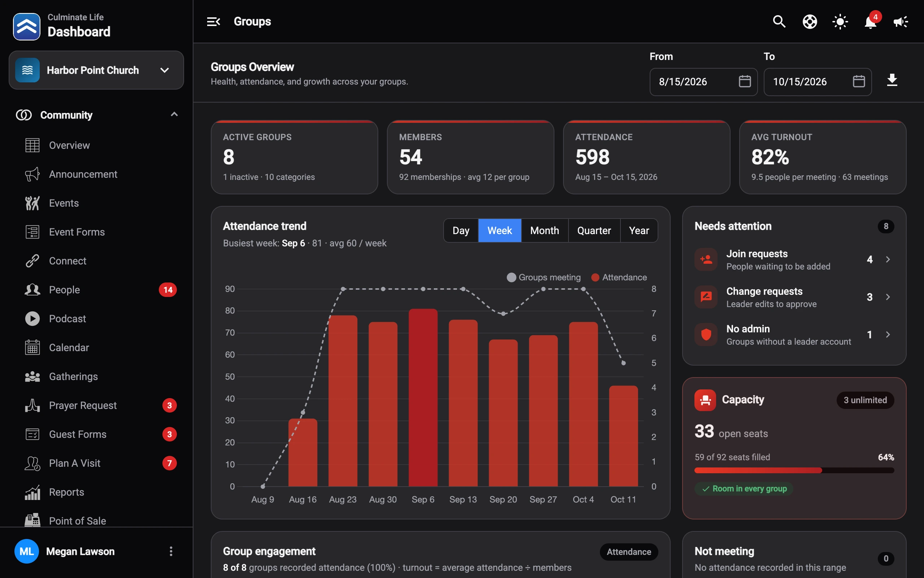Click the Plan A Visit icon
This screenshot has height=578, width=924.
point(32,463)
